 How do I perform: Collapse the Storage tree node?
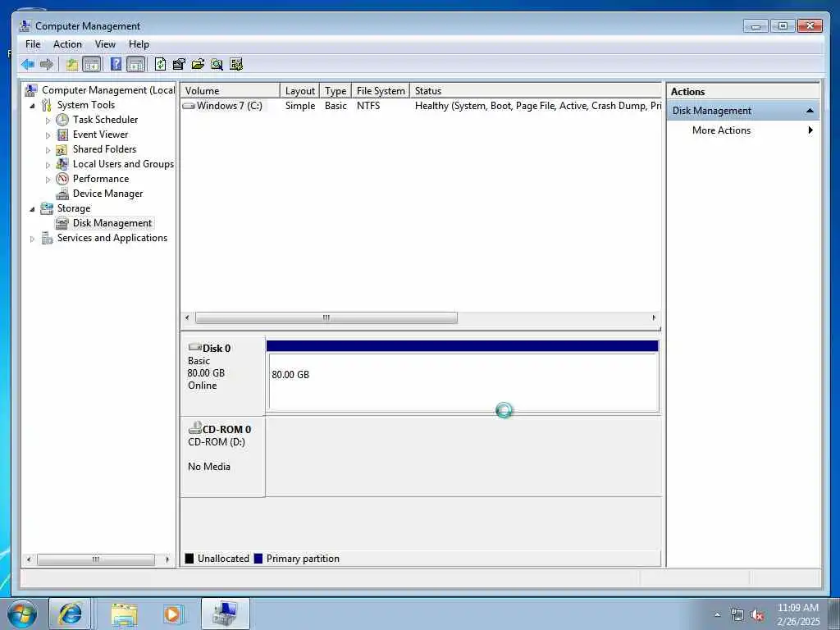point(32,209)
